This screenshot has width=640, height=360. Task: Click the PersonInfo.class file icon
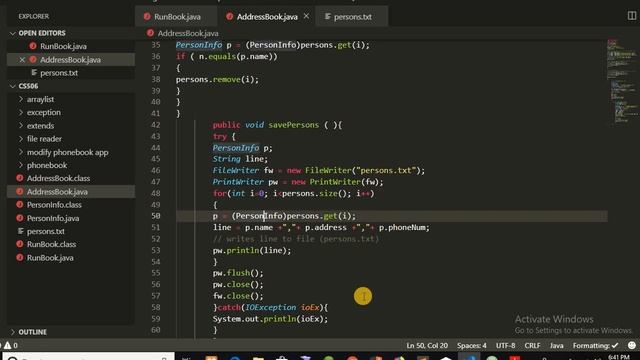20,205
